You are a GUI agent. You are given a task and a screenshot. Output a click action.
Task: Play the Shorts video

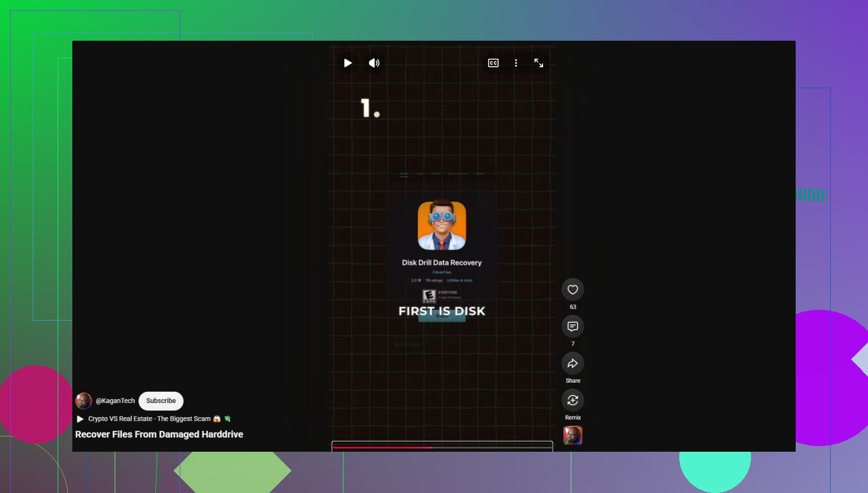pyautogui.click(x=348, y=63)
